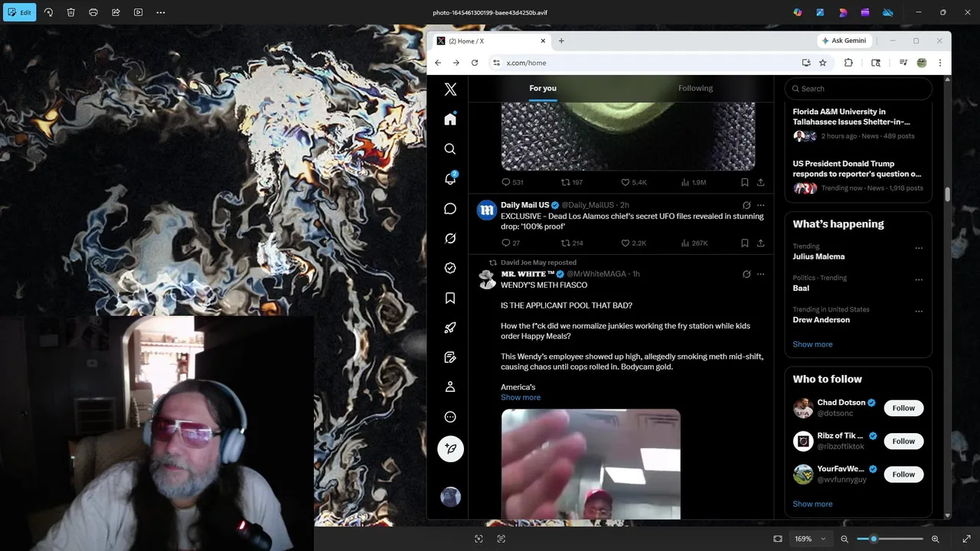Click the X logo in the sidebar
Viewport: 980px width, 551px height.
coord(450,90)
